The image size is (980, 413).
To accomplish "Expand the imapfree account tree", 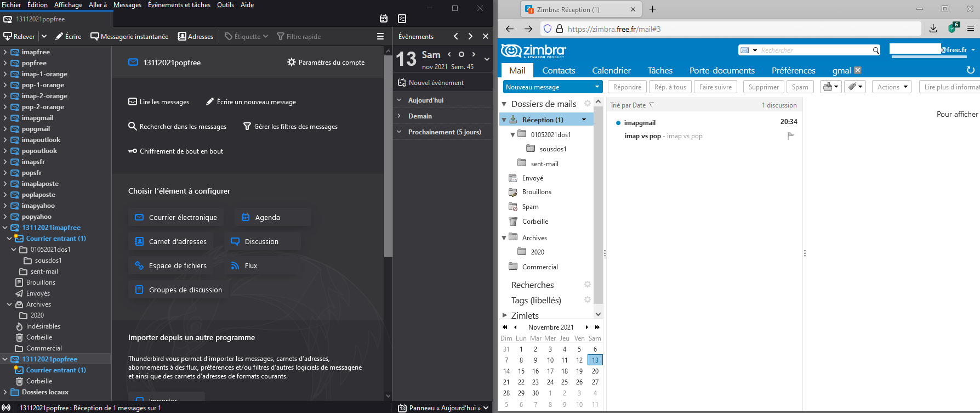I will [x=5, y=52].
